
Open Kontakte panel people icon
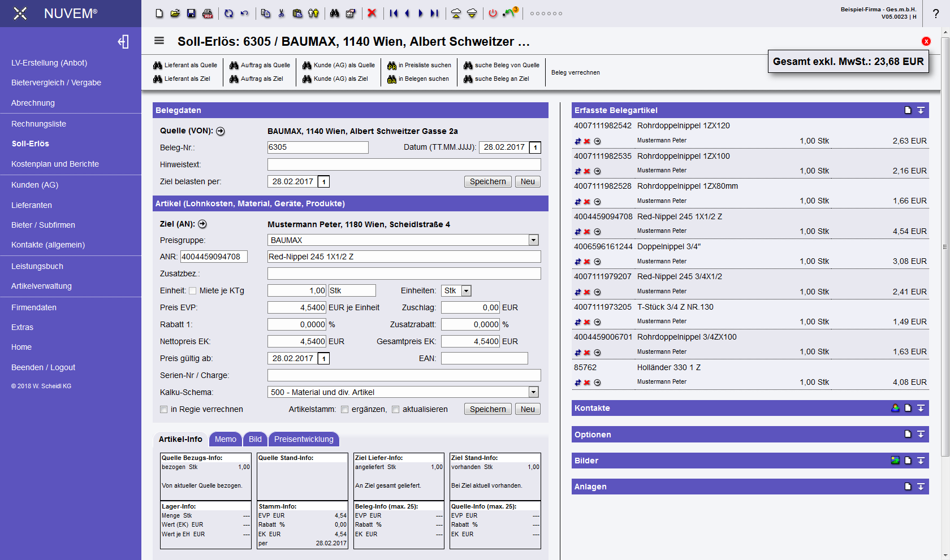[895, 408]
